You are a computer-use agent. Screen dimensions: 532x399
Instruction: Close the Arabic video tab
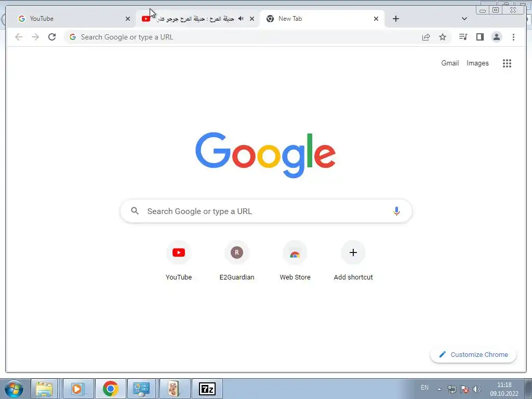(x=252, y=19)
